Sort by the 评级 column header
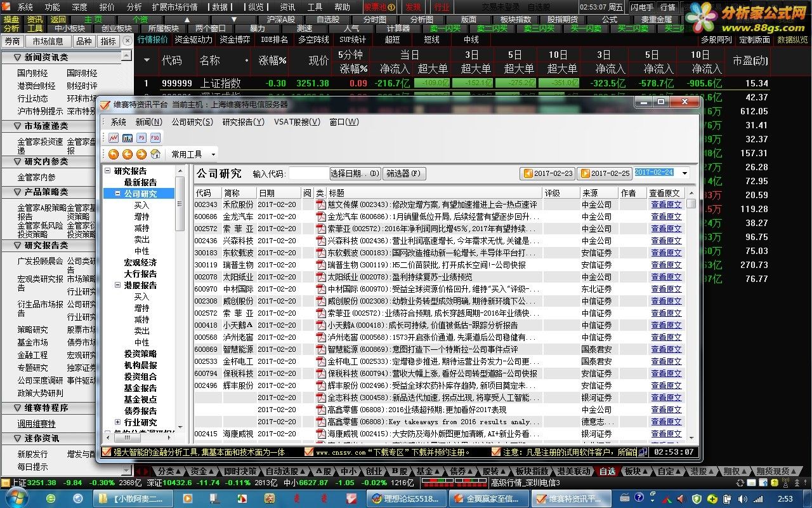 point(561,192)
